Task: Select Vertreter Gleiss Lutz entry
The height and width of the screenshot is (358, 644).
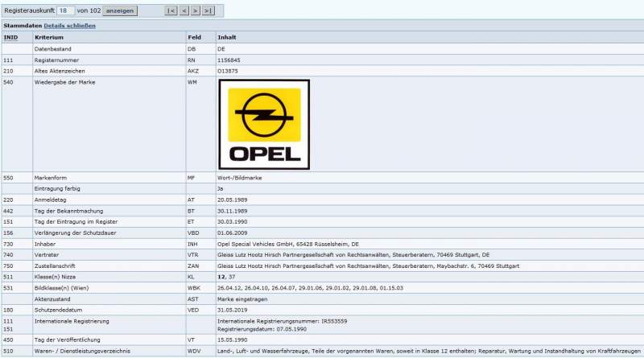Action: (353, 255)
